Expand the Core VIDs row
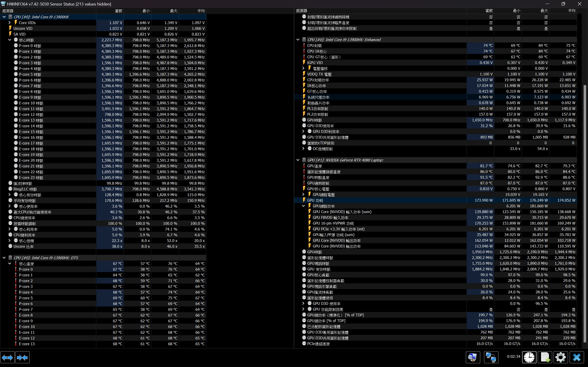 pyautogui.click(x=9, y=22)
